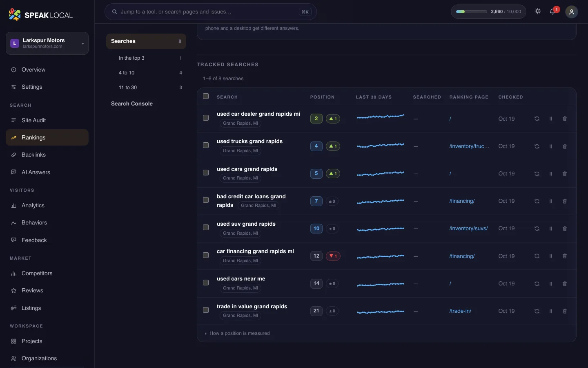Tick the 'used cars grand rapids' checkbox
This screenshot has width=588, height=368.
pos(206,173)
